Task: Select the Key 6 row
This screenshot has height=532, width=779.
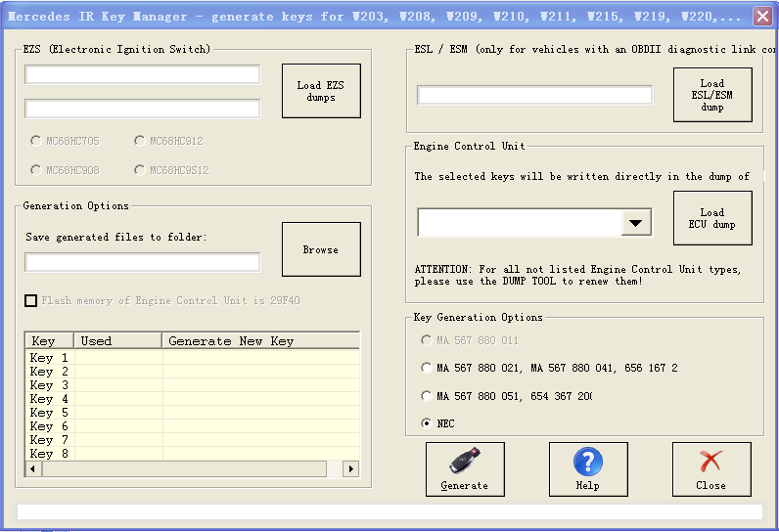Action: (x=192, y=426)
